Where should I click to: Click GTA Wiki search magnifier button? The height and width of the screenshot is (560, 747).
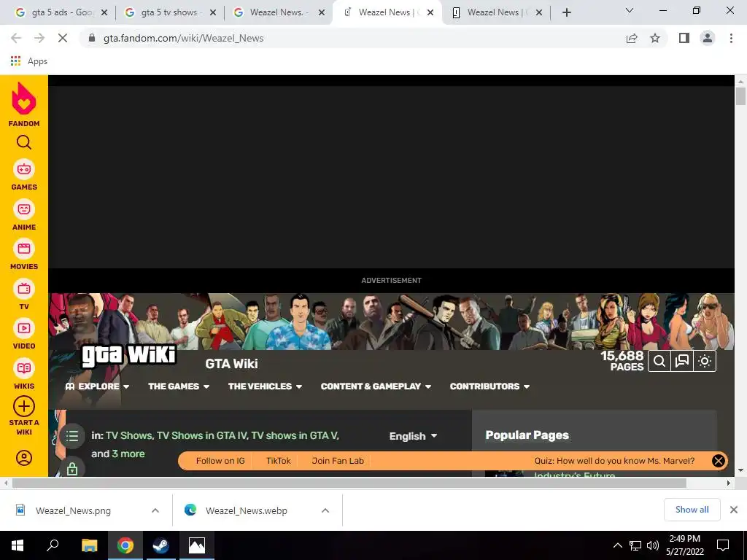tap(659, 362)
